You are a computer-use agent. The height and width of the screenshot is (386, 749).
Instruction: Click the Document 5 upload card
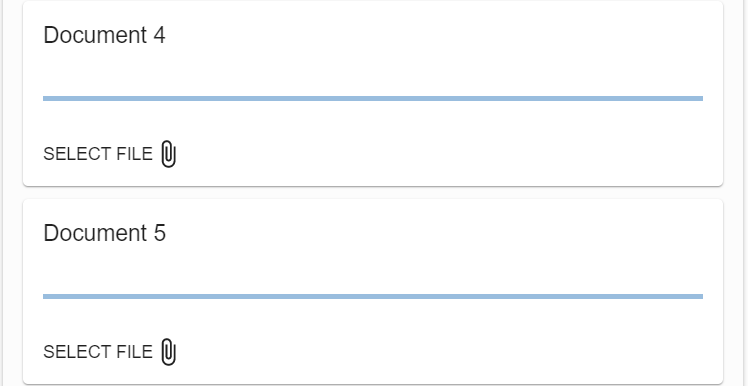pos(373,291)
